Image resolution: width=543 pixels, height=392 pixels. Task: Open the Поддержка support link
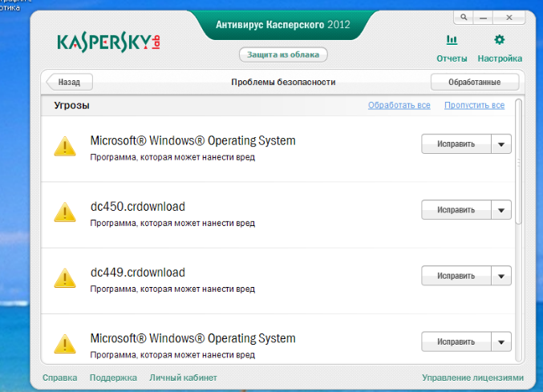[x=113, y=378]
